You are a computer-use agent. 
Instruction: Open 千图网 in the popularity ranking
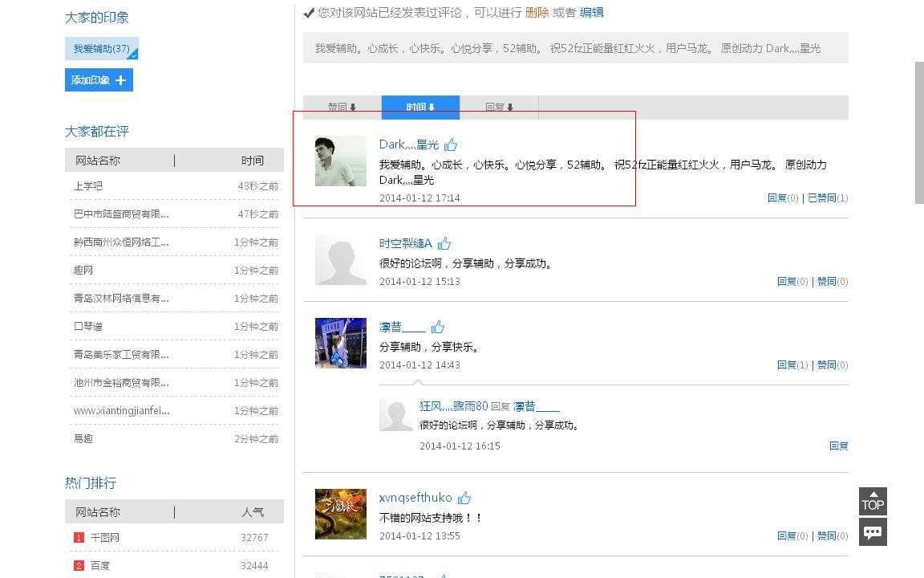tap(104, 538)
